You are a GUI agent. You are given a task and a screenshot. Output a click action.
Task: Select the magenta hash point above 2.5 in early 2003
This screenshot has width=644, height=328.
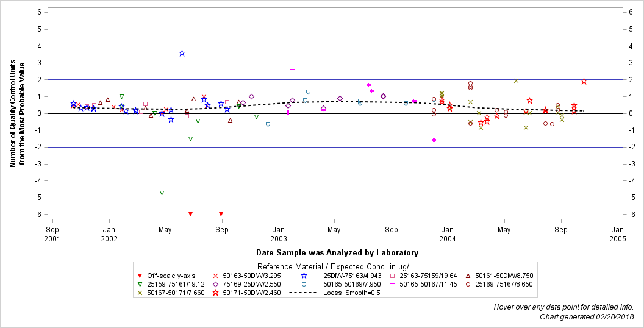point(293,68)
